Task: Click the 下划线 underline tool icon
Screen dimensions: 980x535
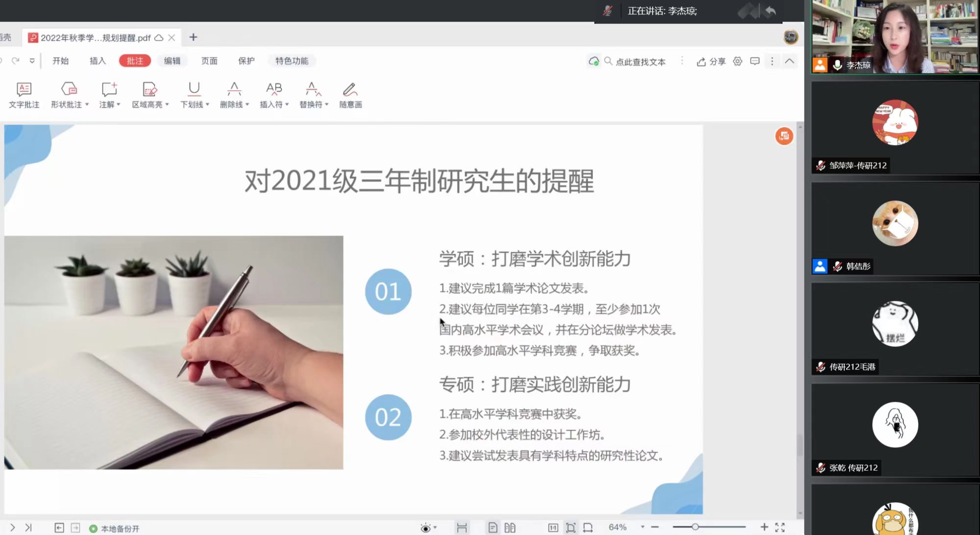Action: (x=194, y=89)
